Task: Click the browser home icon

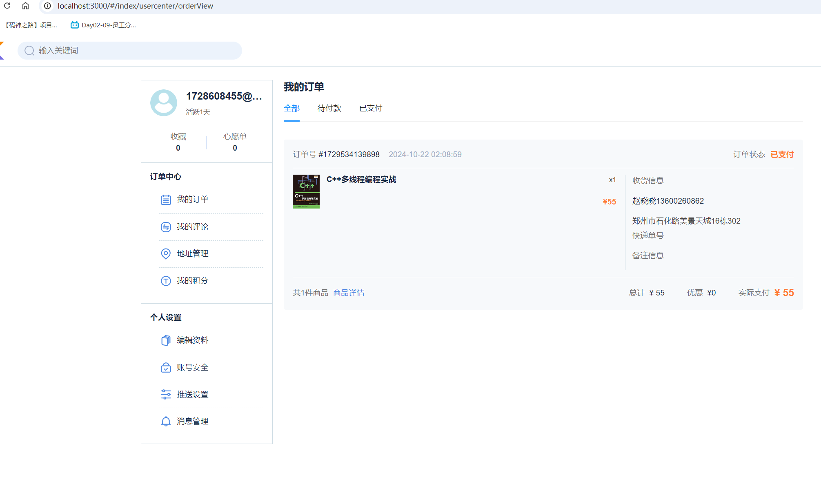Action: tap(25, 6)
